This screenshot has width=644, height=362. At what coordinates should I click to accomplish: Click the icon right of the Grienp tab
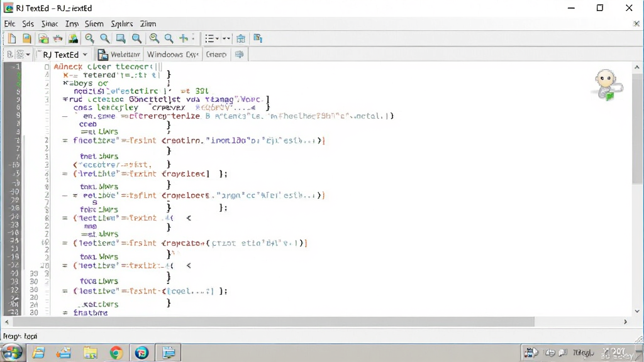tap(240, 54)
